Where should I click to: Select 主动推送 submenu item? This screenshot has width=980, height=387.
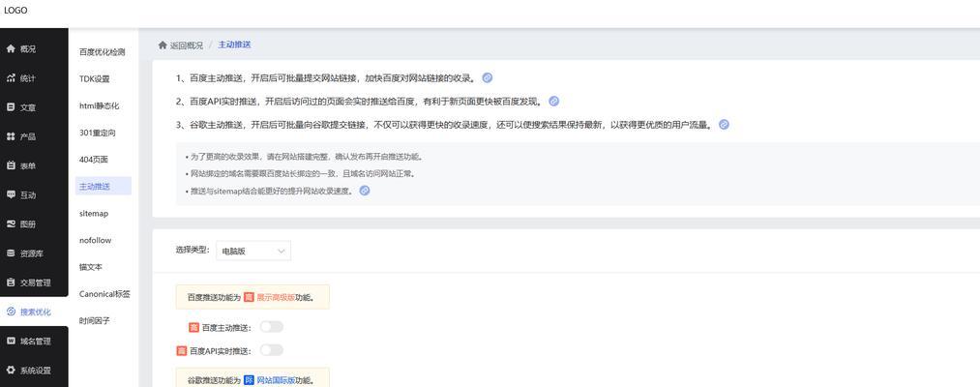coord(104,187)
